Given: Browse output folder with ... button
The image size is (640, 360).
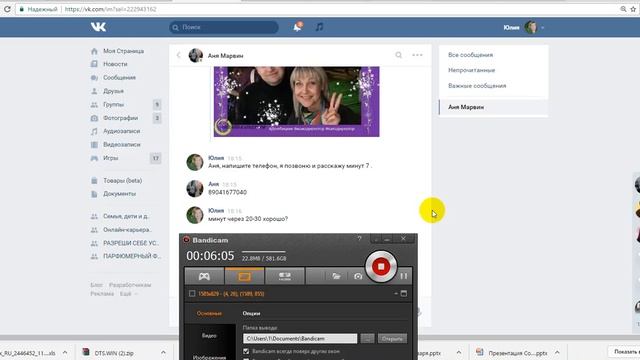Looking at the screenshot, I should (367, 338).
